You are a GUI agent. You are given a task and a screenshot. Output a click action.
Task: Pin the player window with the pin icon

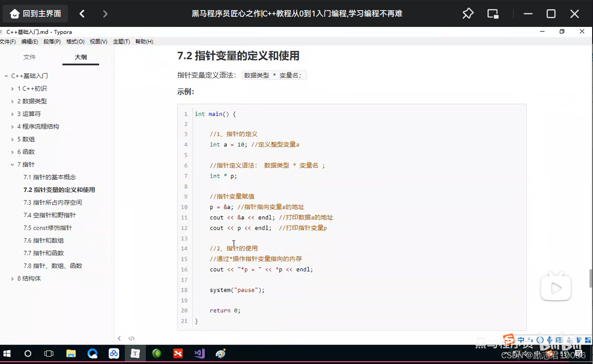468,14
